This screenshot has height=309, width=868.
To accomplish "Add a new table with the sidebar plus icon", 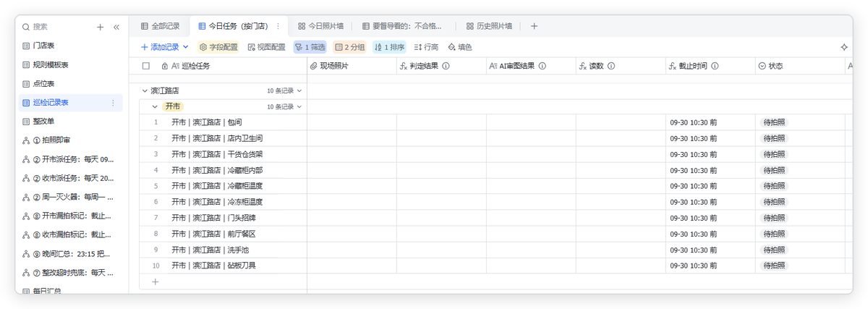I will coord(101,27).
